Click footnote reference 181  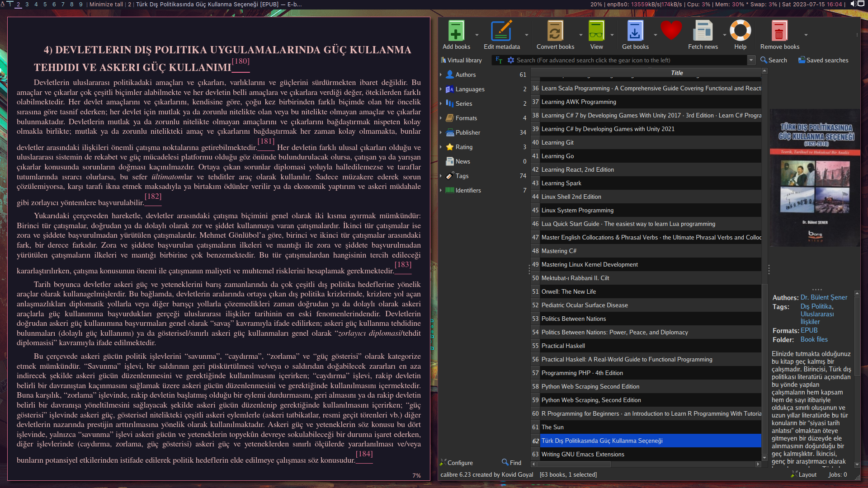click(266, 141)
